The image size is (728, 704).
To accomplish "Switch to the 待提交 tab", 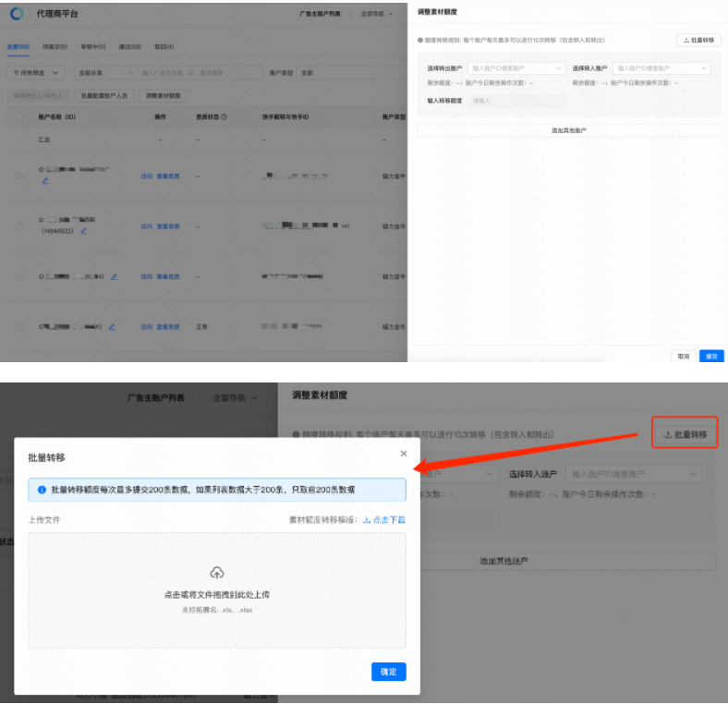I will tap(55, 46).
